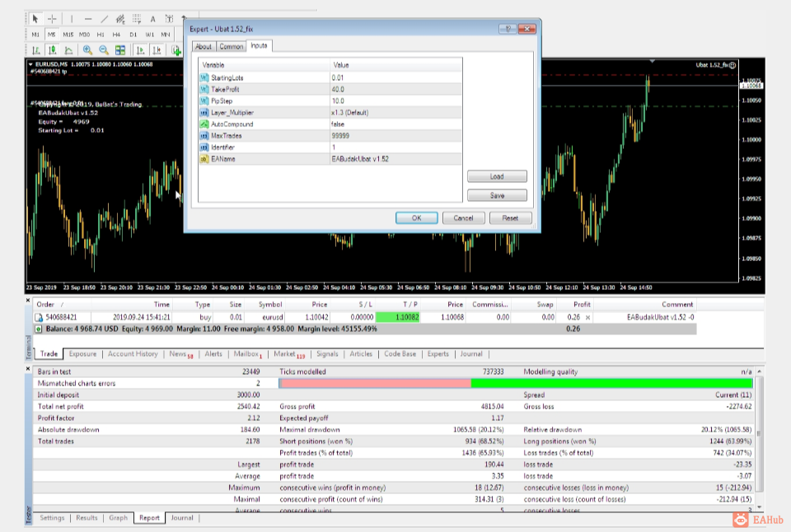Open the Settings tab in Tester

click(52, 518)
